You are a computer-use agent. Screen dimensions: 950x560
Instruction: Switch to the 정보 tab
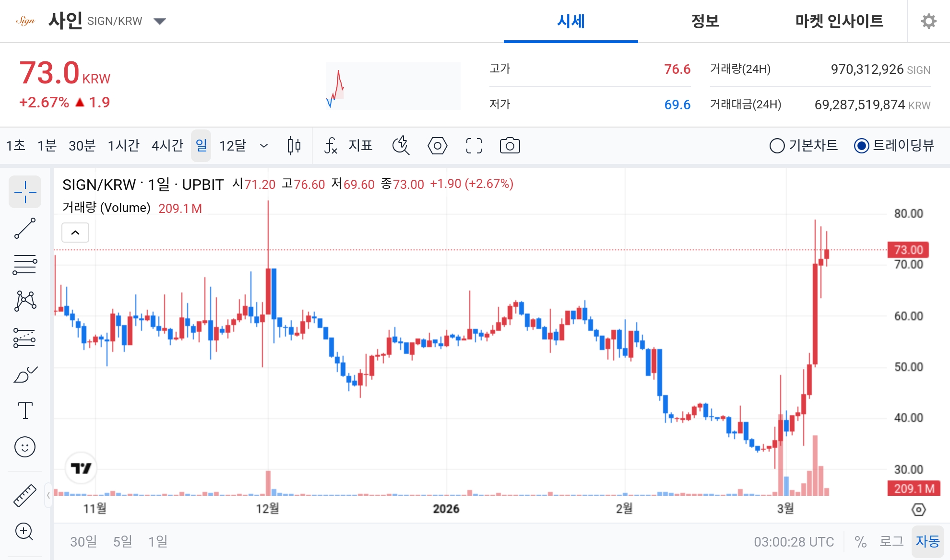(704, 21)
